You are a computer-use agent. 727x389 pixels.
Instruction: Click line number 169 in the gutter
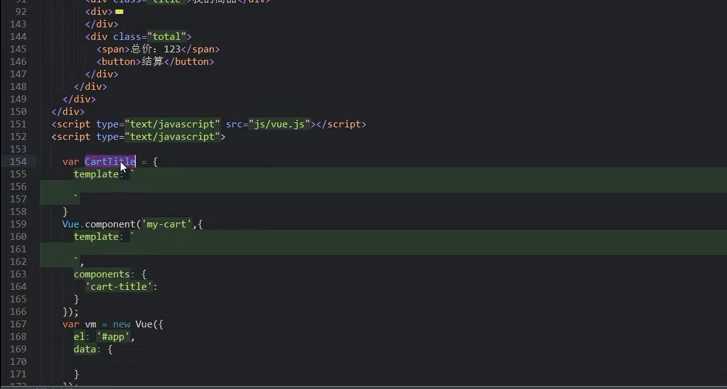(18, 350)
